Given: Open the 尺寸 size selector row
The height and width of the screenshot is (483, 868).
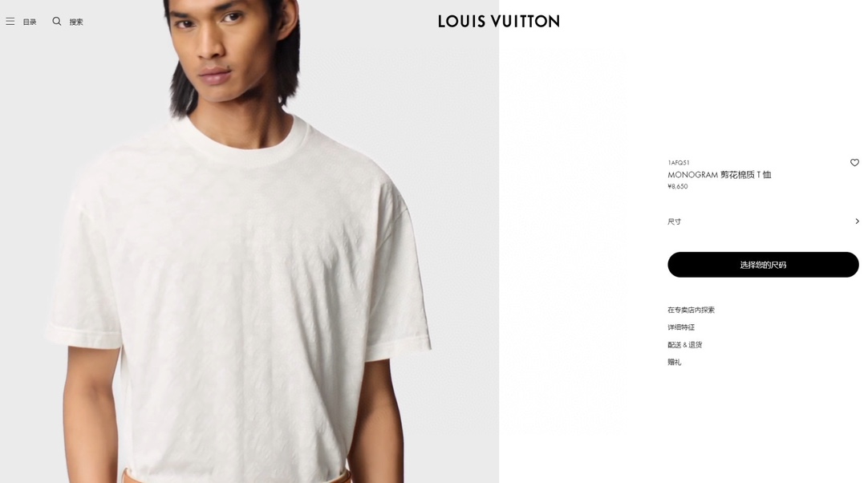Looking at the screenshot, I should click(x=763, y=221).
